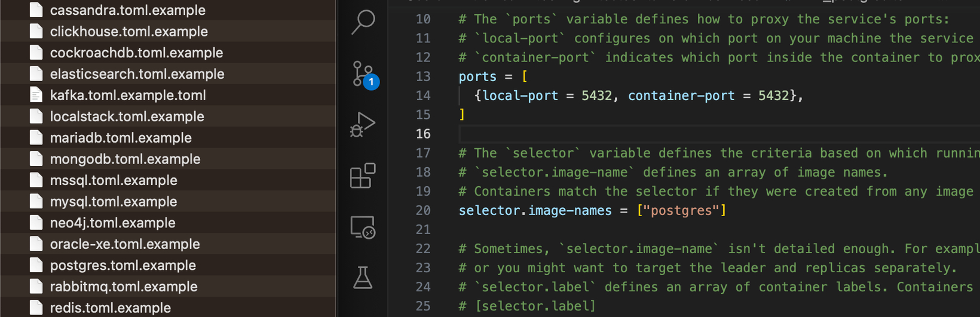Viewport: 980px width, 317px height.
Task: Open the Testing beaker icon
Action: (x=363, y=278)
